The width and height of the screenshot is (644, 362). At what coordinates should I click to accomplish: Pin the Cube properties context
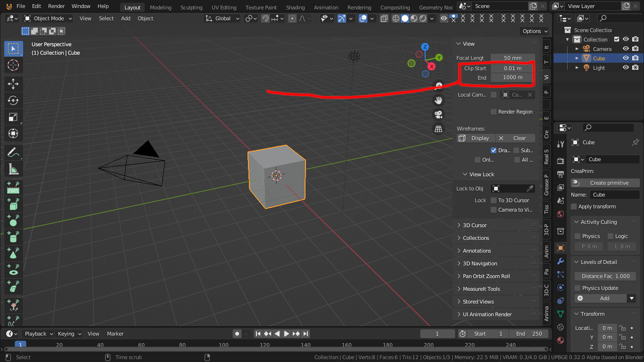635,142
